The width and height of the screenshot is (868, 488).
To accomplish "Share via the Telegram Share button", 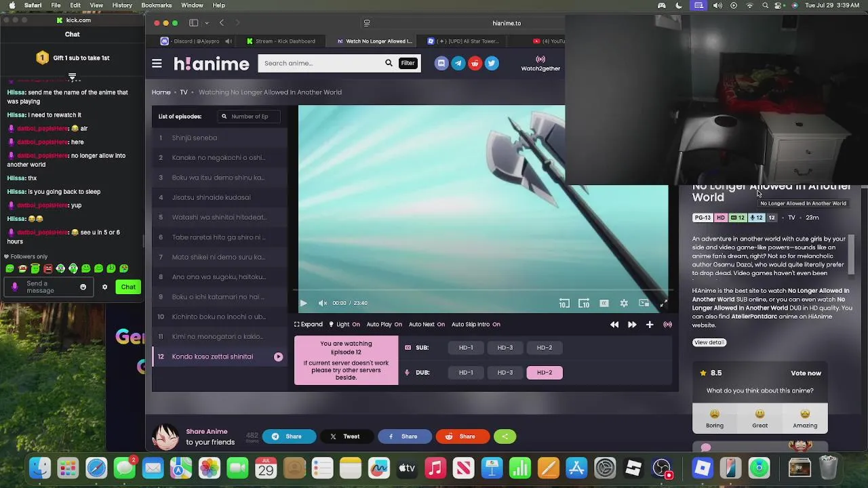I will tap(289, 436).
